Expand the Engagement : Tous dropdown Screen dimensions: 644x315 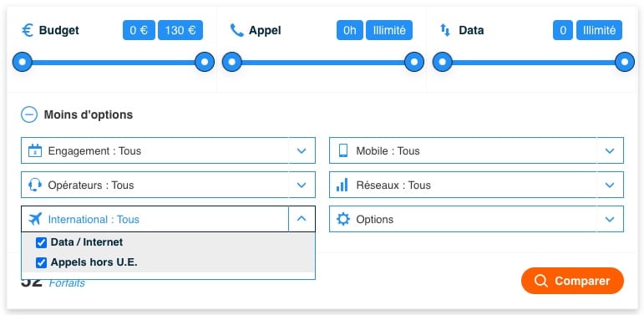pyautogui.click(x=168, y=150)
